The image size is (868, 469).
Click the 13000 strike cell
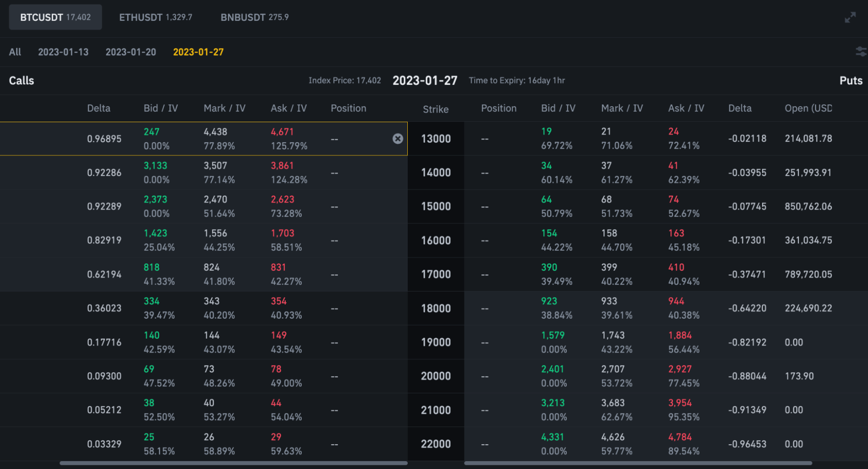pos(436,139)
